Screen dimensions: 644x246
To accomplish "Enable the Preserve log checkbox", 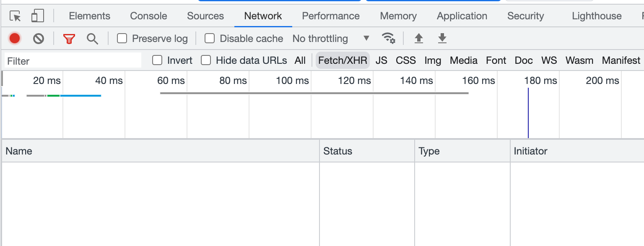I will [122, 39].
